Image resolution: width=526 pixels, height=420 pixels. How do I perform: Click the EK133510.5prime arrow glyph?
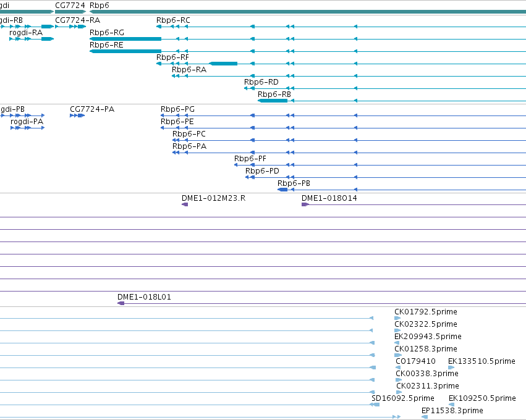click(451, 367)
